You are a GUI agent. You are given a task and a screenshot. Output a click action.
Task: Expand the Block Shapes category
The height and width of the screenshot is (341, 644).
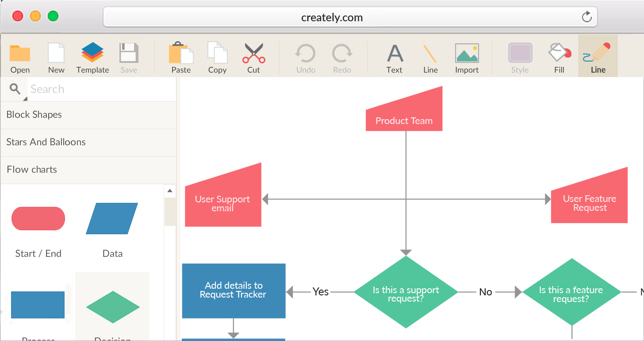point(88,115)
